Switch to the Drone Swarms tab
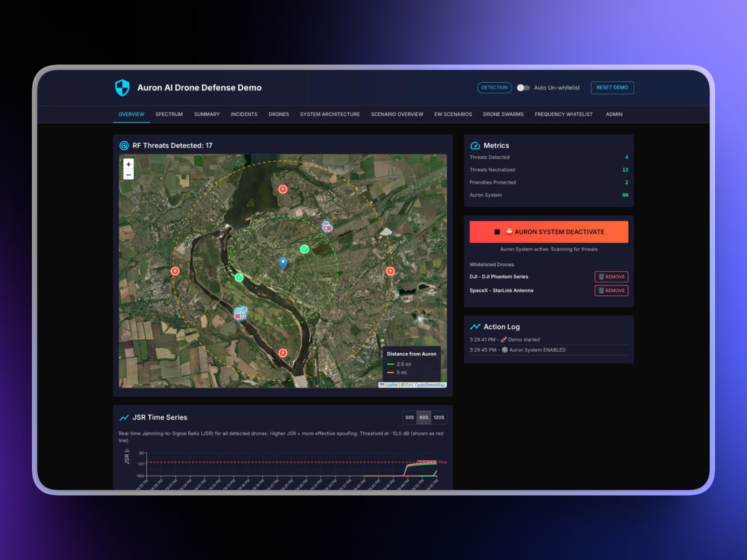747x560 pixels. (x=503, y=114)
